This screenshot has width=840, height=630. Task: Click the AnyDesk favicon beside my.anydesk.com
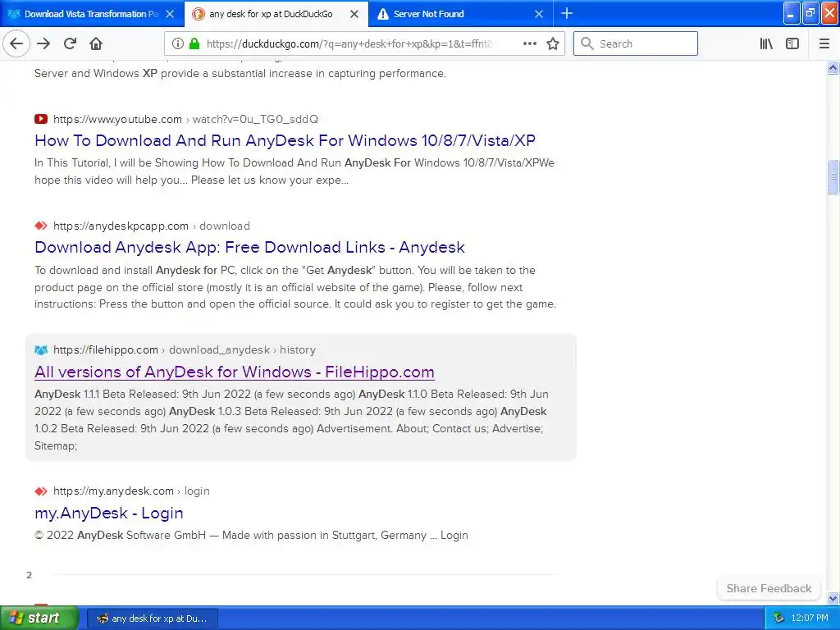[41, 491]
